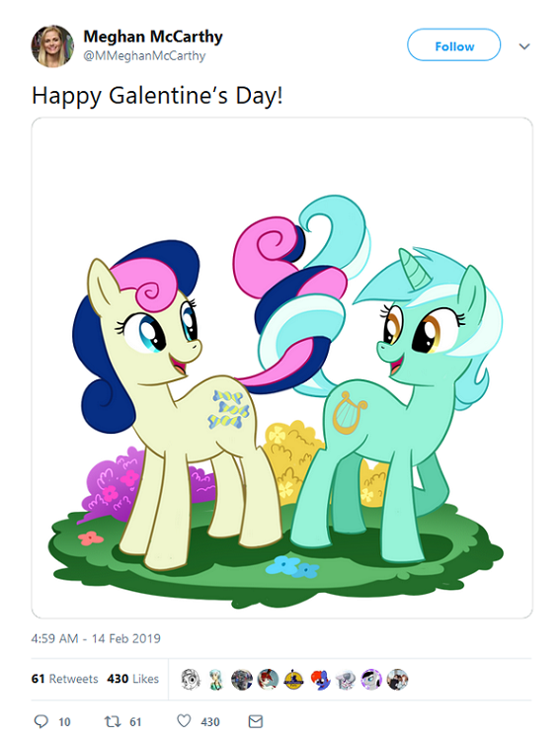The width and height of the screenshot is (560, 742).
Task: Like the tweet with the heart icon
Action: click(184, 720)
